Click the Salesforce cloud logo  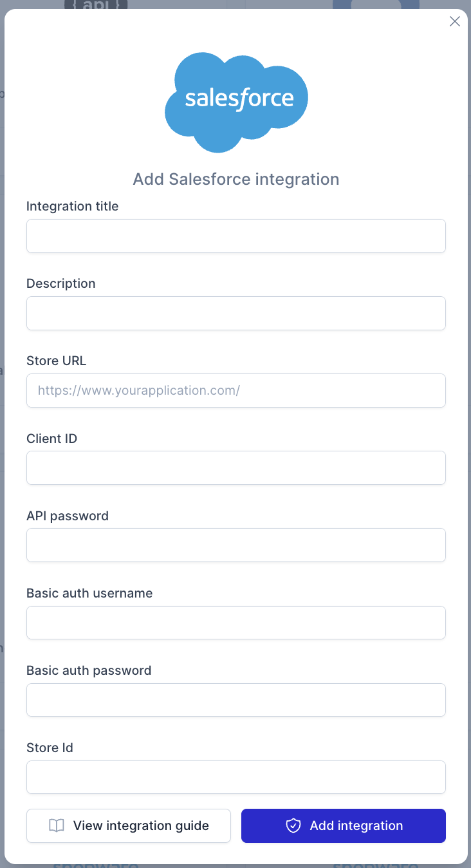click(x=236, y=101)
